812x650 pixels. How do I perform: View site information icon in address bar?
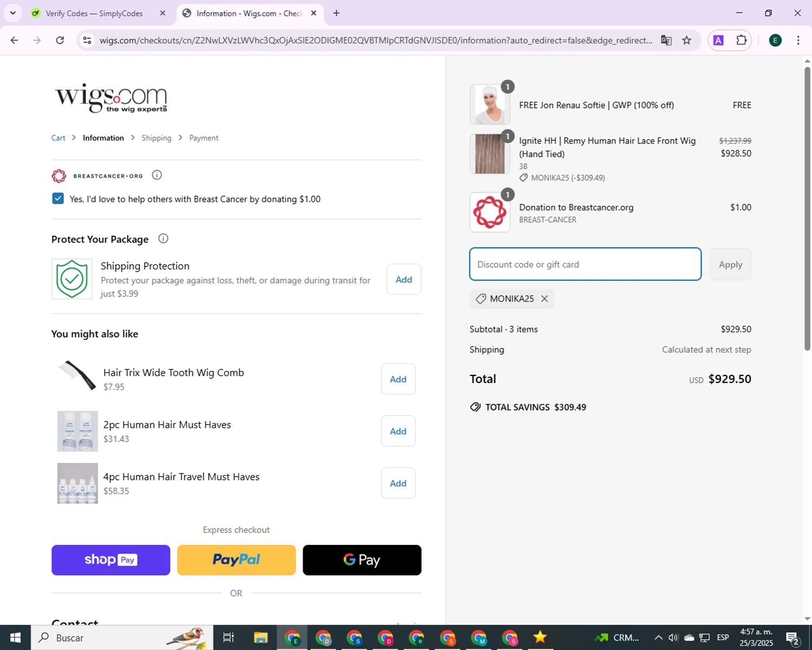(87, 40)
